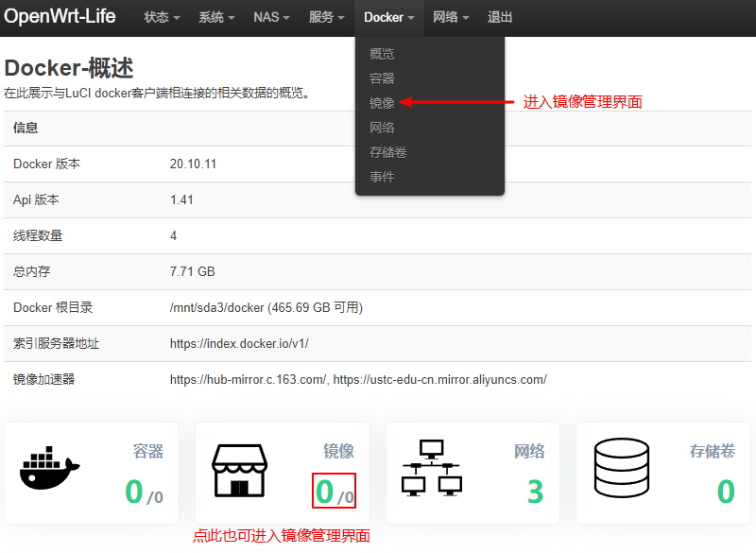
Task: Click the network count 3
Action: coord(535,493)
